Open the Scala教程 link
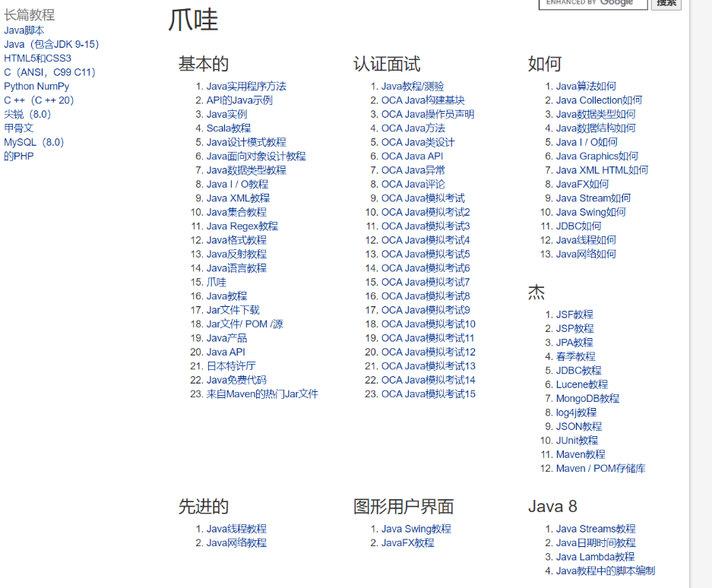This screenshot has width=712, height=588. point(229,128)
